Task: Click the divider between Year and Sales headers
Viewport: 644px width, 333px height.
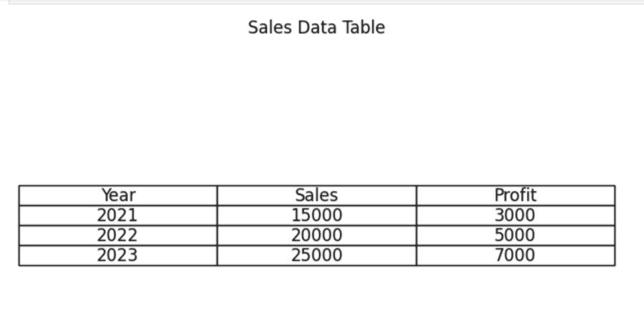Action: pos(218,195)
